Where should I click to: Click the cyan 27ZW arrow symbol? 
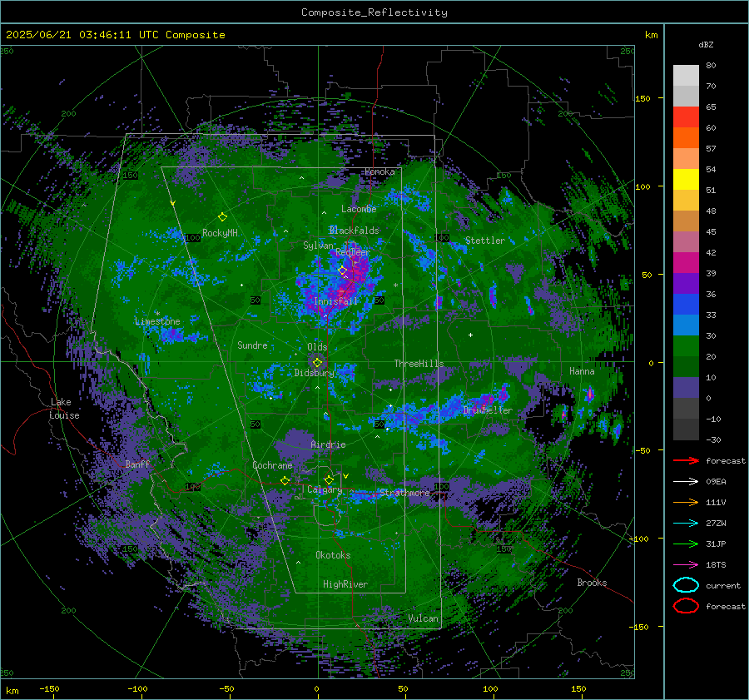point(686,524)
